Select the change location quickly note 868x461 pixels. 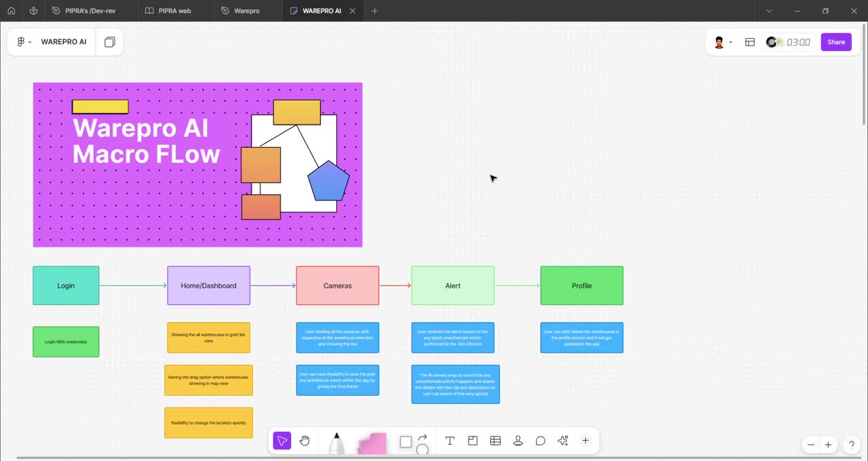pos(209,422)
